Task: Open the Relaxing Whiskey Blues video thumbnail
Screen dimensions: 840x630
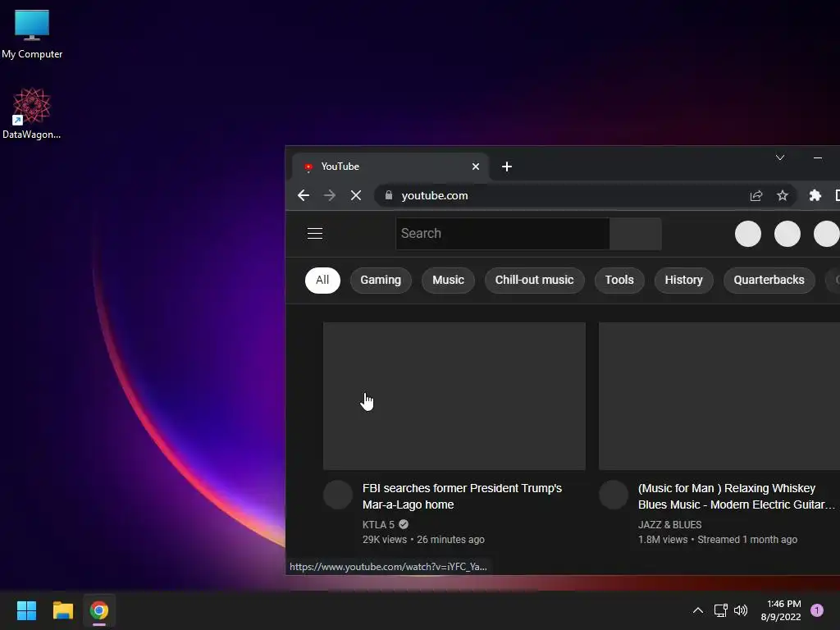Action: [x=719, y=396]
